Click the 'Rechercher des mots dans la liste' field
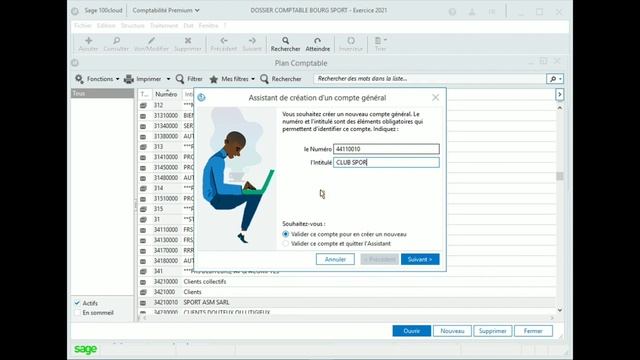The height and width of the screenshot is (360, 640). (x=430, y=79)
